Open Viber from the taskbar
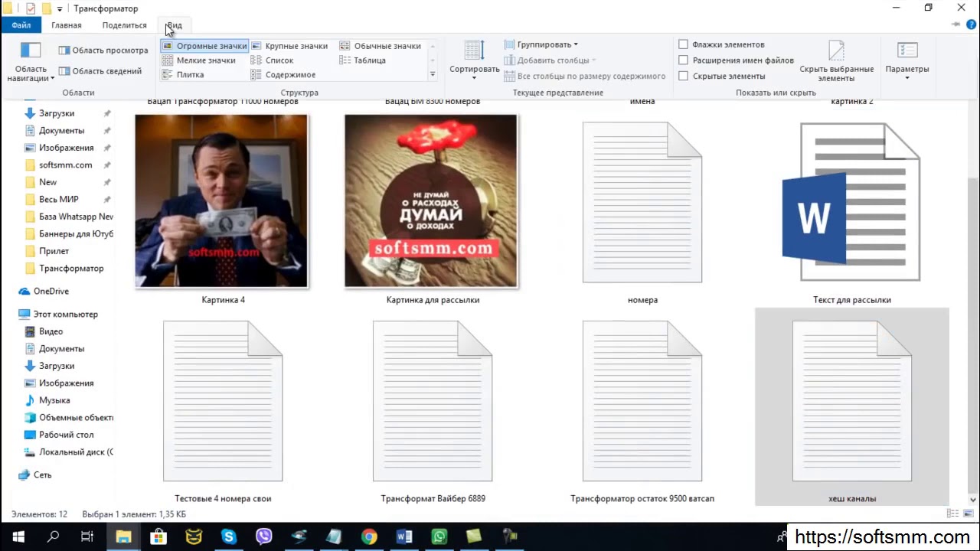 (x=264, y=536)
